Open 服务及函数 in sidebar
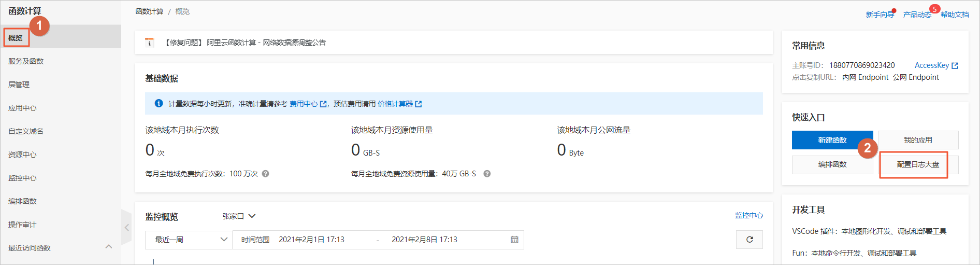Viewport: 980px width, 265px height. (x=26, y=61)
